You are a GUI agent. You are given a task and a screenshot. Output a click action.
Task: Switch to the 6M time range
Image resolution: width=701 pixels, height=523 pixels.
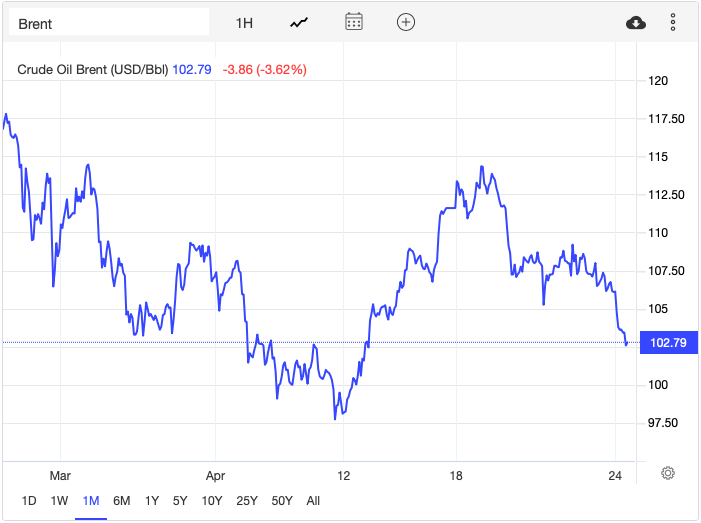click(121, 500)
